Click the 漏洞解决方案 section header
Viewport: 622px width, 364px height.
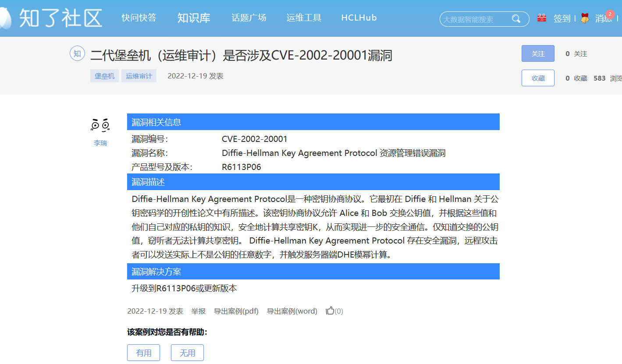pyautogui.click(x=313, y=272)
